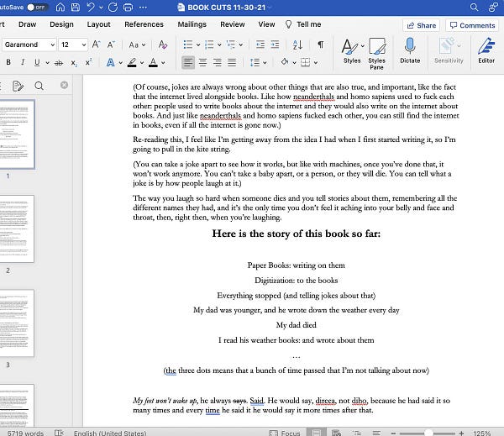Apply text highlight color
The width and height of the screenshot is (504, 436).
pyautogui.click(x=132, y=62)
